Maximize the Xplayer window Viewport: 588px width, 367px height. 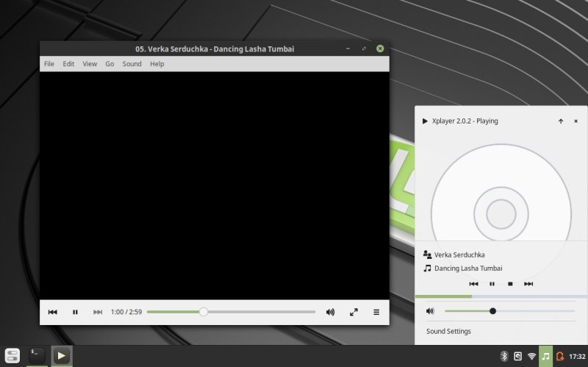[x=364, y=49]
